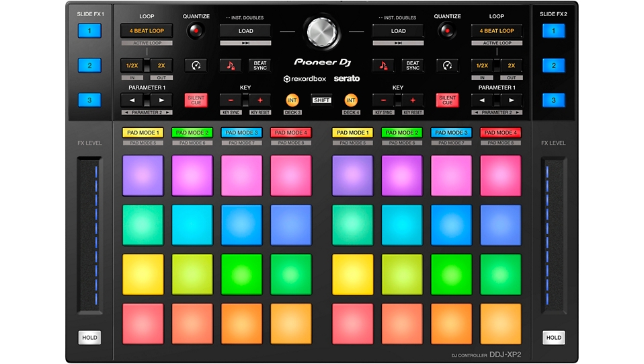Raise key with left deck KEY plus button
This screenshot has height=364, width=644.
pos(260,100)
